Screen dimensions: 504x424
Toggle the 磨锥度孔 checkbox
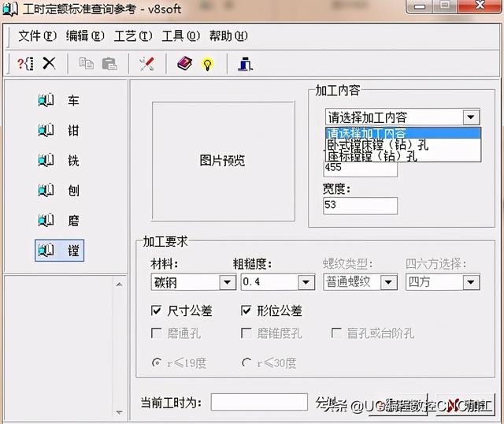[246, 333]
